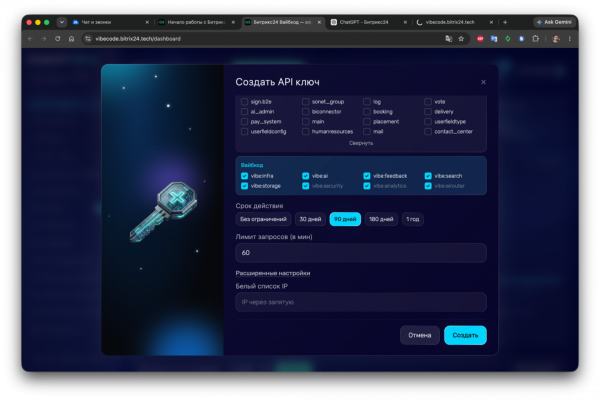Collapse the scopes list via Свернуть
Image resolution: width=600 pixels, height=400 pixels.
tap(361, 143)
